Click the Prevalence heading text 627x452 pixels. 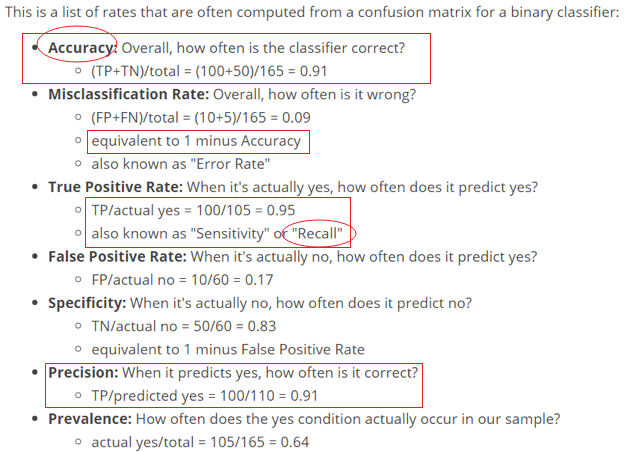tap(90, 419)
